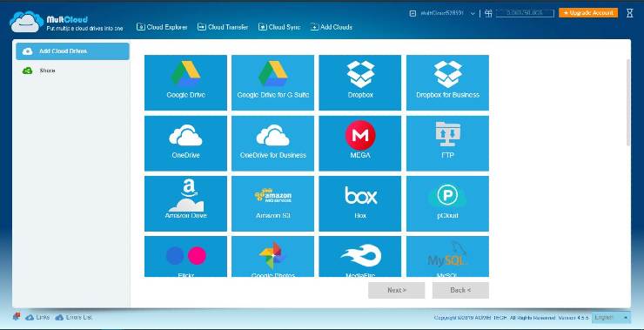The image size is (644, 330).
Task: Pick the Box cloud tile
Action: [360, 204]
